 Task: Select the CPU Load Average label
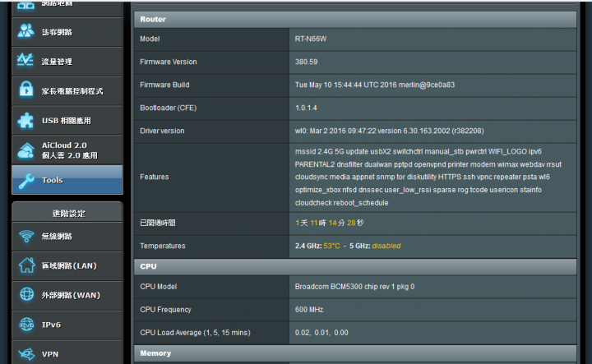(195, 333)
